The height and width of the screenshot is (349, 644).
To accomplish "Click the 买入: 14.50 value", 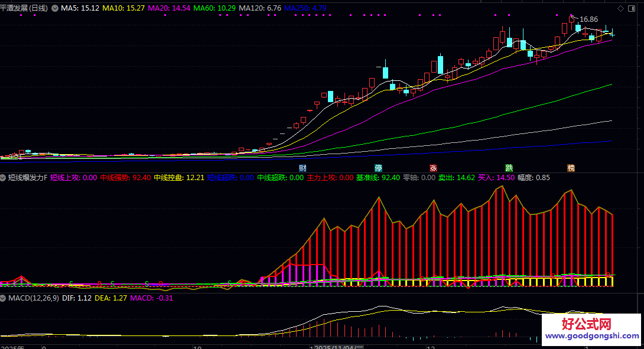I will pyautogui.click(x=496, y=178).
